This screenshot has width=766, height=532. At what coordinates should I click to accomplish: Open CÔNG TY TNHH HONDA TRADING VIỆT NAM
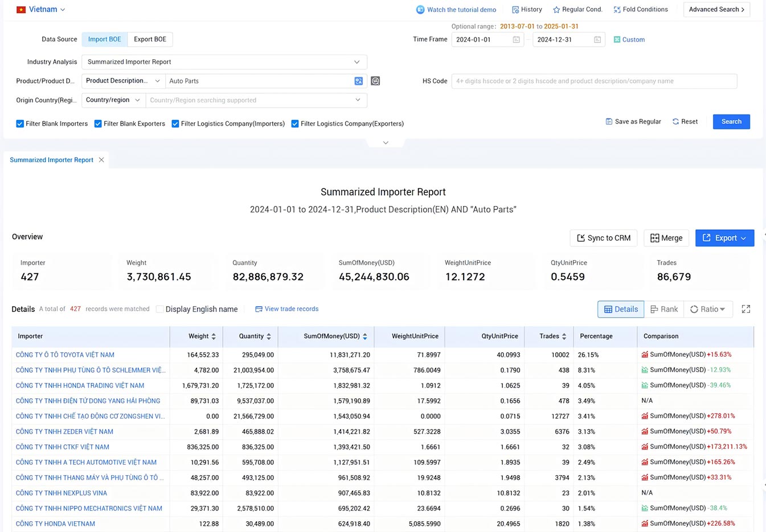(x=80, y=386)
